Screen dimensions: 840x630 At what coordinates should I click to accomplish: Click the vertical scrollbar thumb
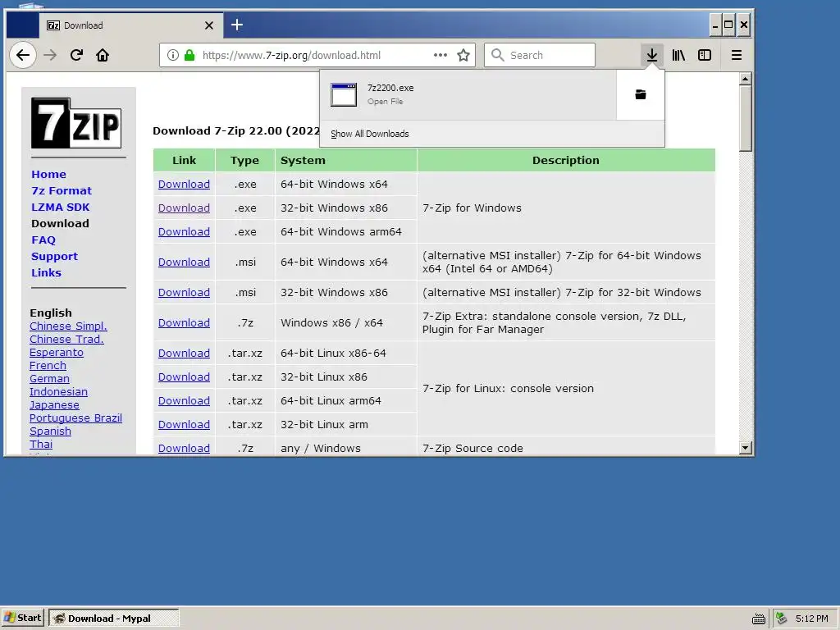click(x=745, y=118)
